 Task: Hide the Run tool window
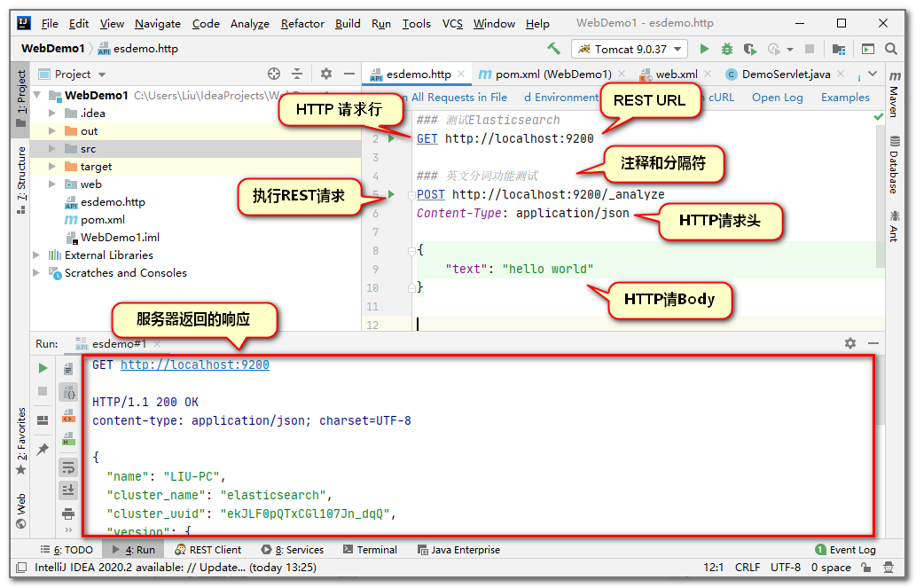pos(873,343)
